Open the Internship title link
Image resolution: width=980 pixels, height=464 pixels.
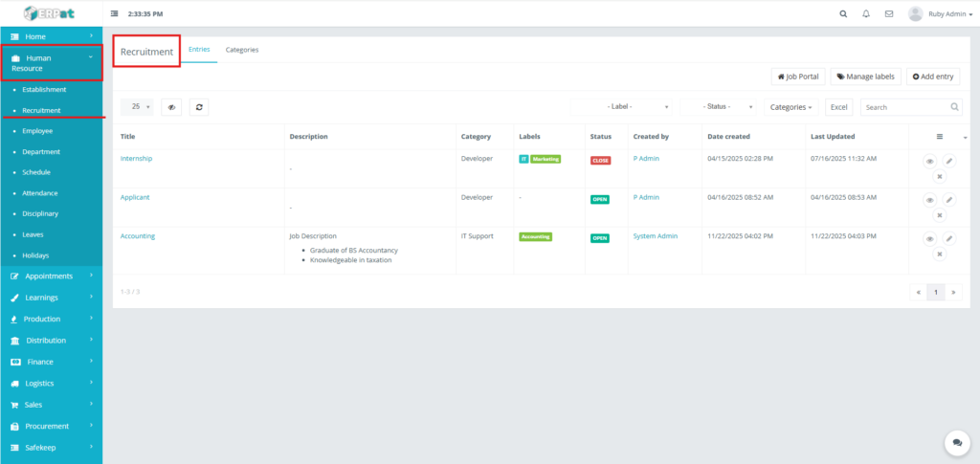136,159
